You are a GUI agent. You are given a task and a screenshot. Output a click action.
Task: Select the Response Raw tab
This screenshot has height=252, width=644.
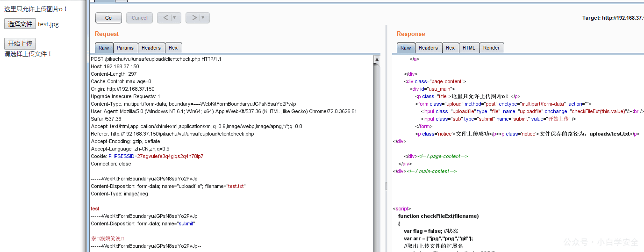[406, 48]
